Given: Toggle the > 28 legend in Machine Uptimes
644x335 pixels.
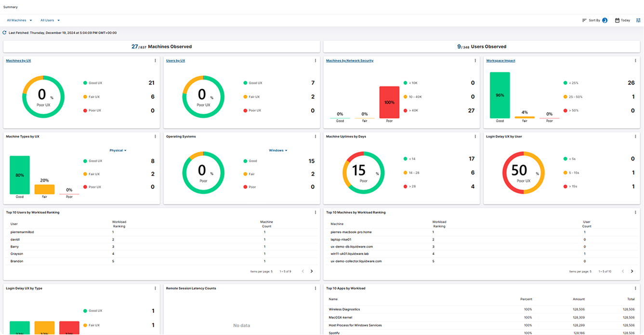Looking at the screenshot, I should (x=409, y=187).
